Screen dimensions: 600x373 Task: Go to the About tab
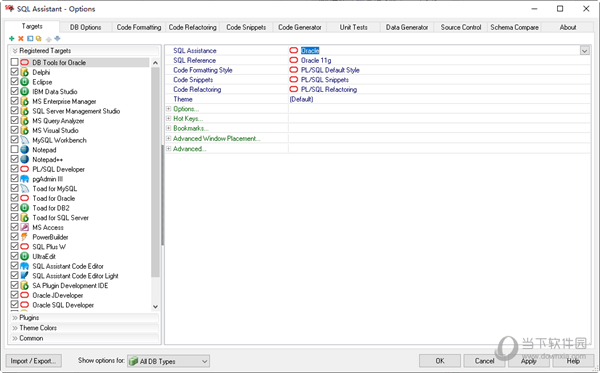[x=568, y=27]
